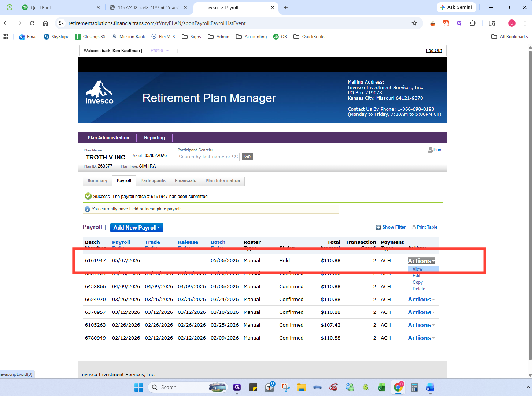Screen dimensions: 532x396
Task: Click the browser home icon
Action: 45,23
